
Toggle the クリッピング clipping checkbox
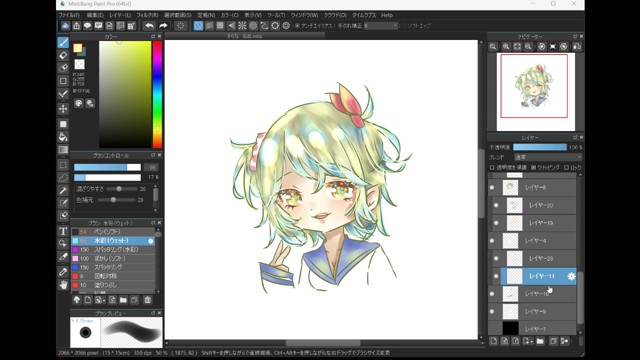click(x=533, y=167)
